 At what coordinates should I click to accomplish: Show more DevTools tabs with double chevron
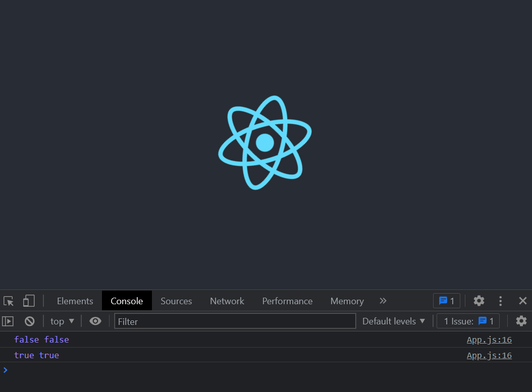coord(383,301)
